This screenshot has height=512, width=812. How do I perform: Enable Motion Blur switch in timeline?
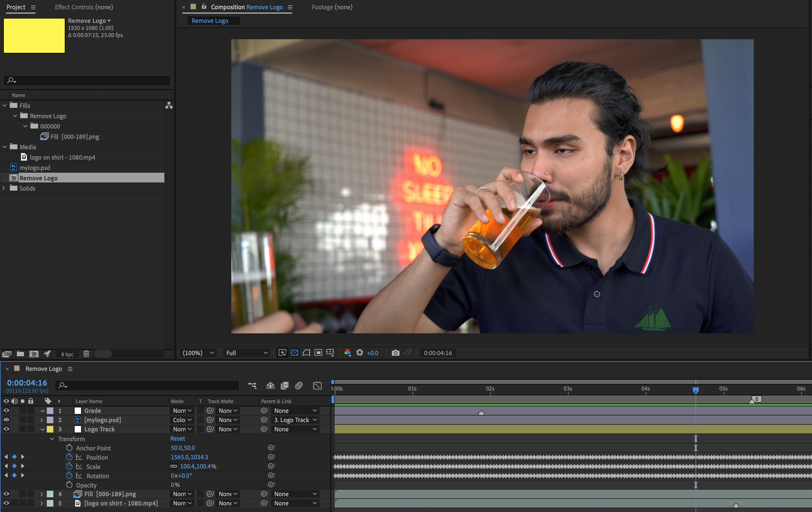coord(299,385)
